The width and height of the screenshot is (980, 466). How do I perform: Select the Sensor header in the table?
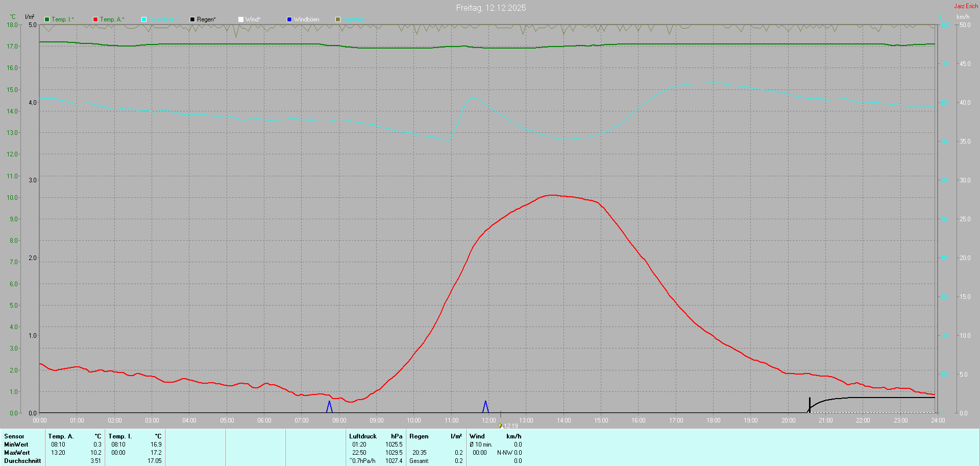pyautogui.click(x=14, y=436)
